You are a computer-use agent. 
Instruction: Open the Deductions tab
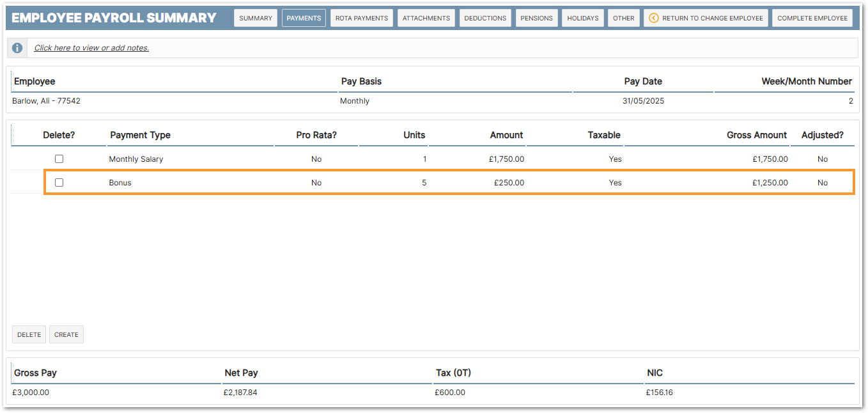485,18
